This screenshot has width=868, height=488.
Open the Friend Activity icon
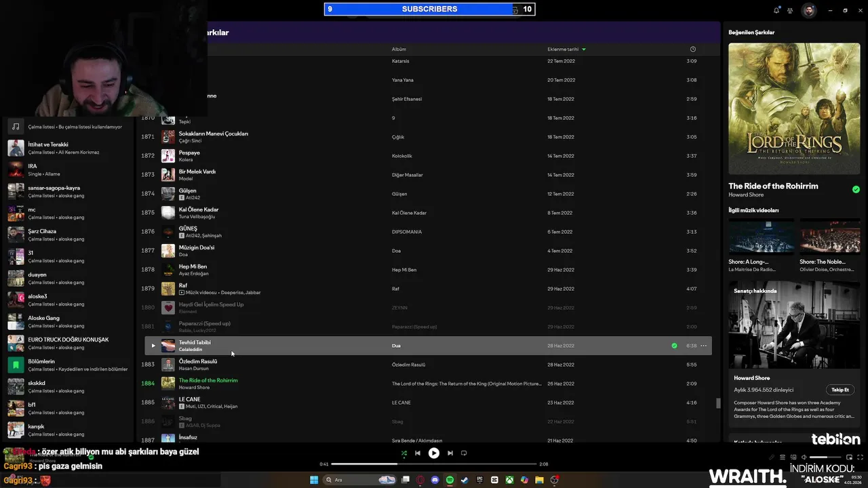(790, 10)
